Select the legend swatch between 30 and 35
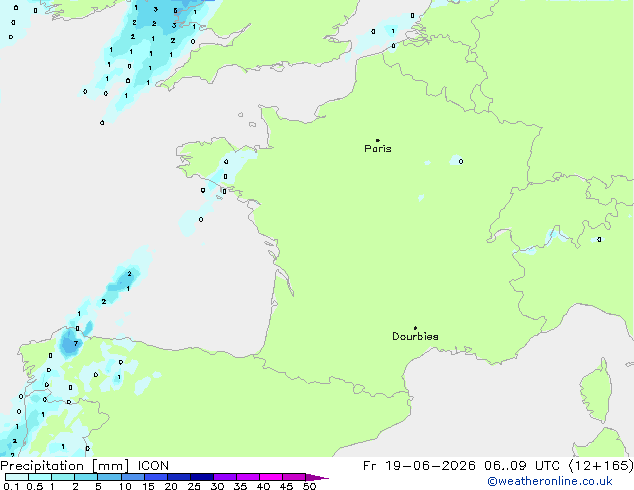 point(225,477)
